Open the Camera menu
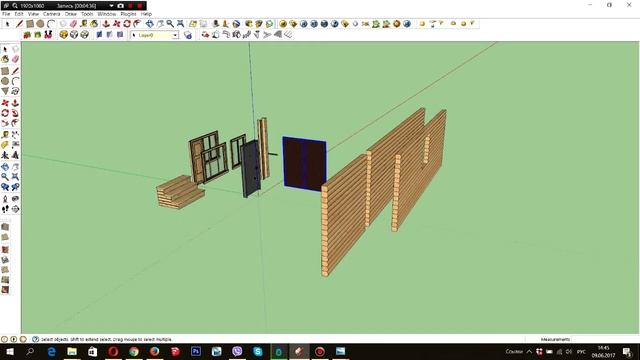Image resolution: width=640 pixels, height=360 pixels. point(51,14)
